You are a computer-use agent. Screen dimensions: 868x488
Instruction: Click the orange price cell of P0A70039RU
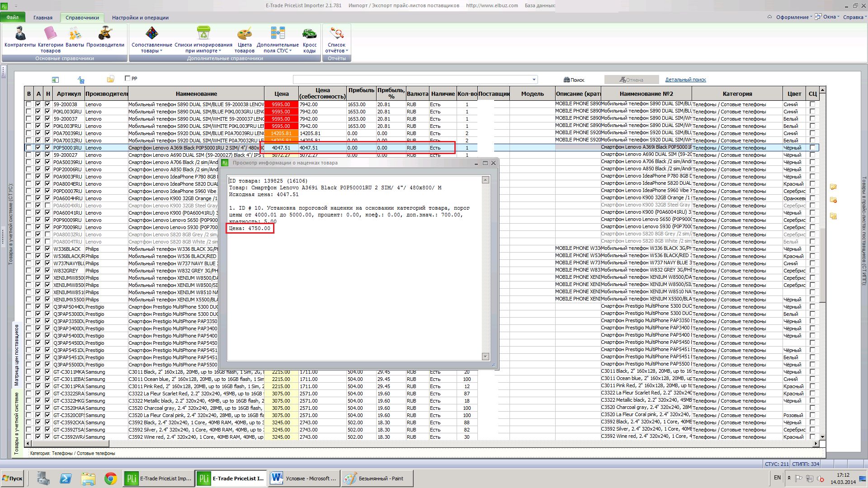point(281,133)
